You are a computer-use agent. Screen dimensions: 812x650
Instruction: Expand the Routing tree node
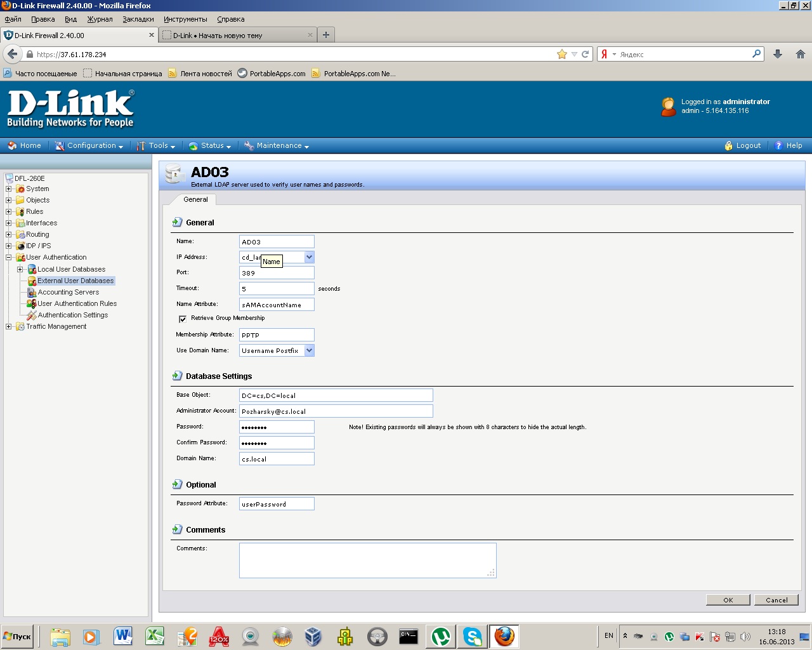point(9,234)
